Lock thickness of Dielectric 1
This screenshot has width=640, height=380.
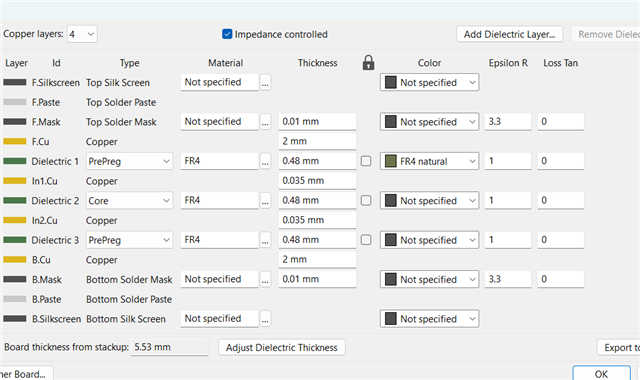tap(366, 161)
